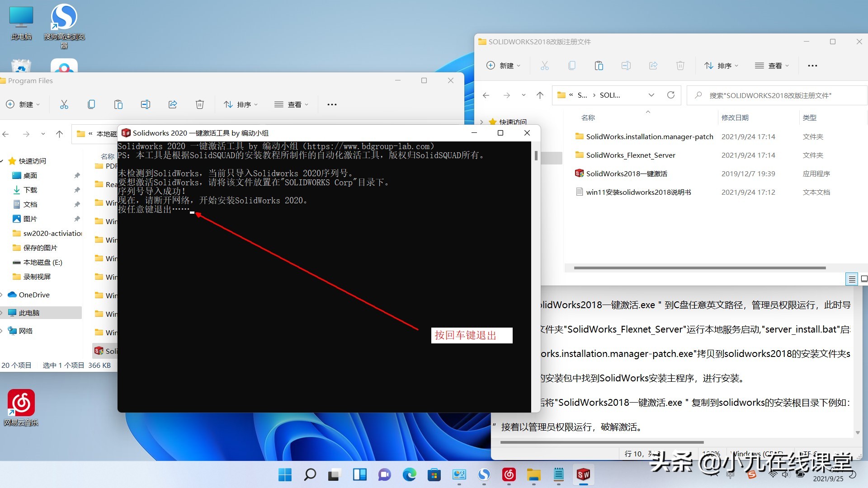Switch to details view layout at bottom right
Viewport: 868px width, 488px height.
[852, 279]
